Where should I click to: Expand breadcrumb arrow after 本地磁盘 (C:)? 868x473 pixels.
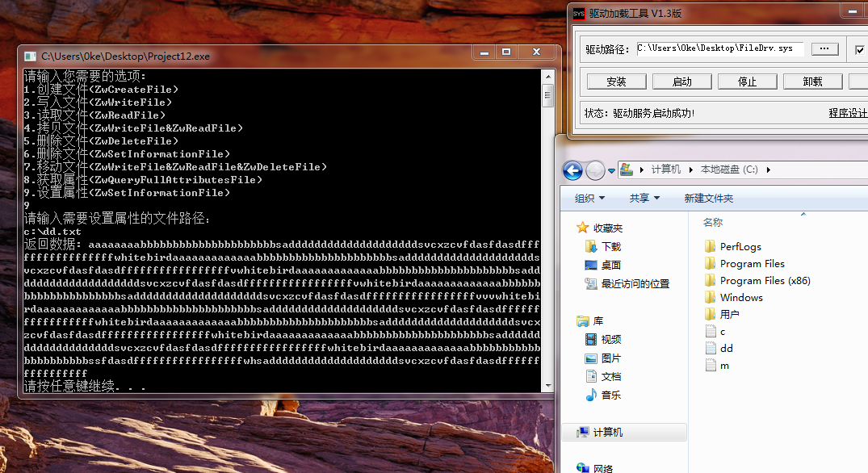point(769,170)
